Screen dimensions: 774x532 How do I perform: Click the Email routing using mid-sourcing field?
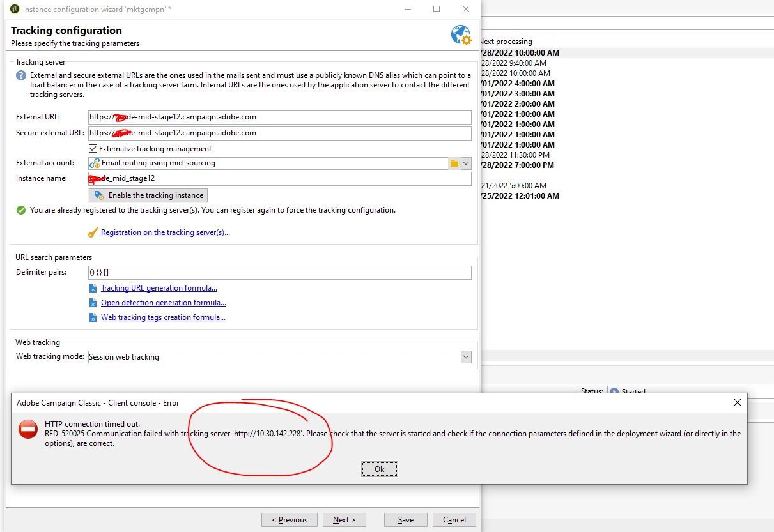(x=268, y=163)
